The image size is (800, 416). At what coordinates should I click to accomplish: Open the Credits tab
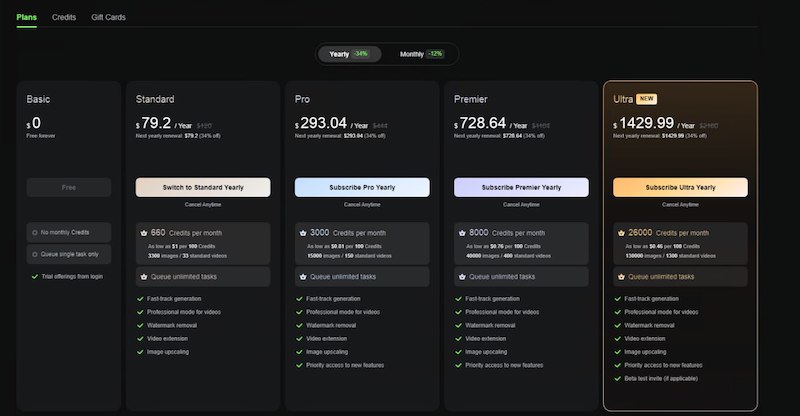pyautogui.click(x=64, y=17)
